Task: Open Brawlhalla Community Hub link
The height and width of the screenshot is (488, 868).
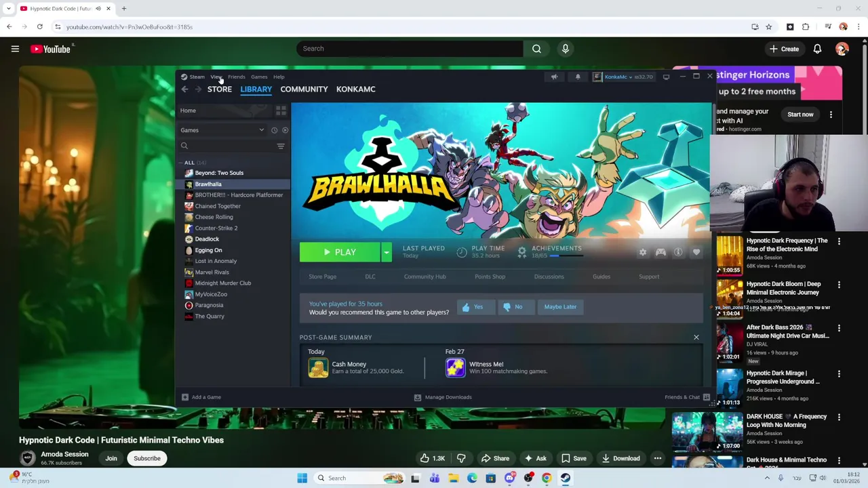Action: pos(425,277)
